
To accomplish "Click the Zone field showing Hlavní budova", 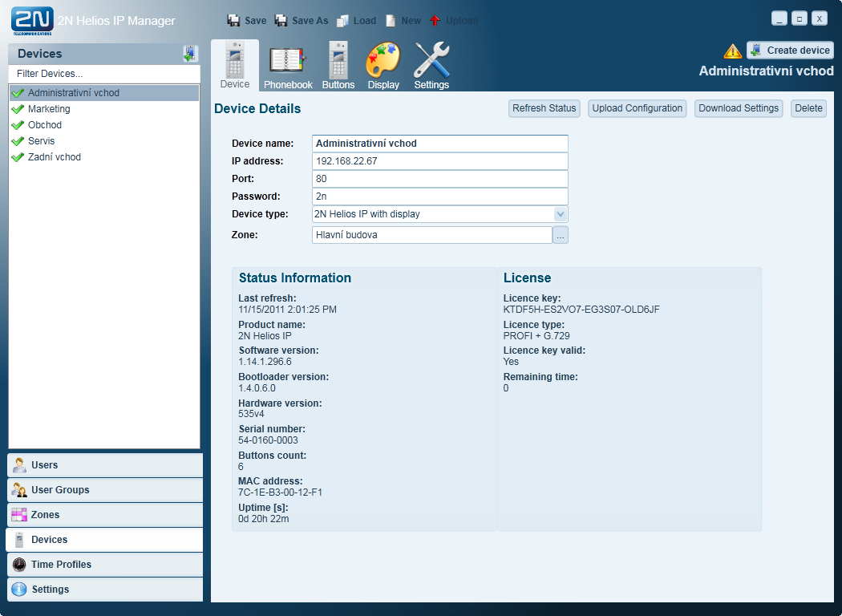I will pyautogui.click(x=431, y=235).
